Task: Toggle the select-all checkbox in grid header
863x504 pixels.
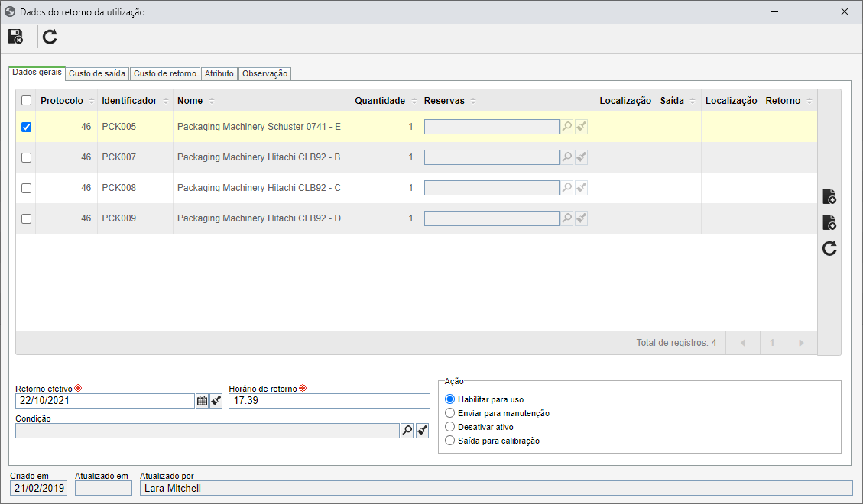Action: 27,101
